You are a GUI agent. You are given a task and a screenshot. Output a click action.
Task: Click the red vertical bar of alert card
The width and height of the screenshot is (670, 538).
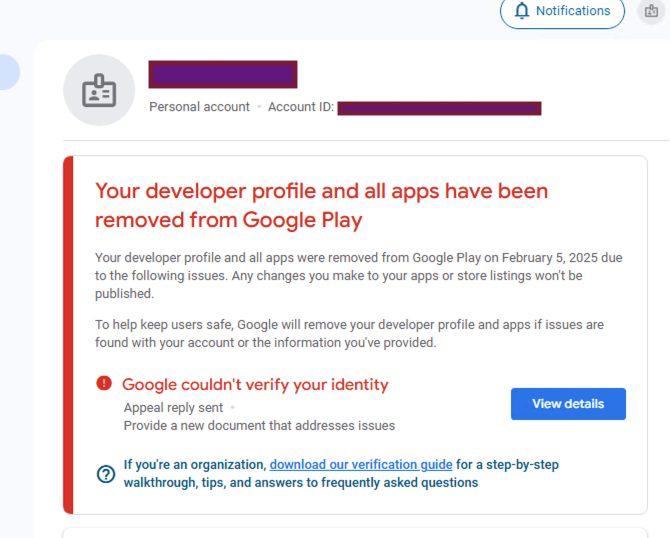(68, 335)
